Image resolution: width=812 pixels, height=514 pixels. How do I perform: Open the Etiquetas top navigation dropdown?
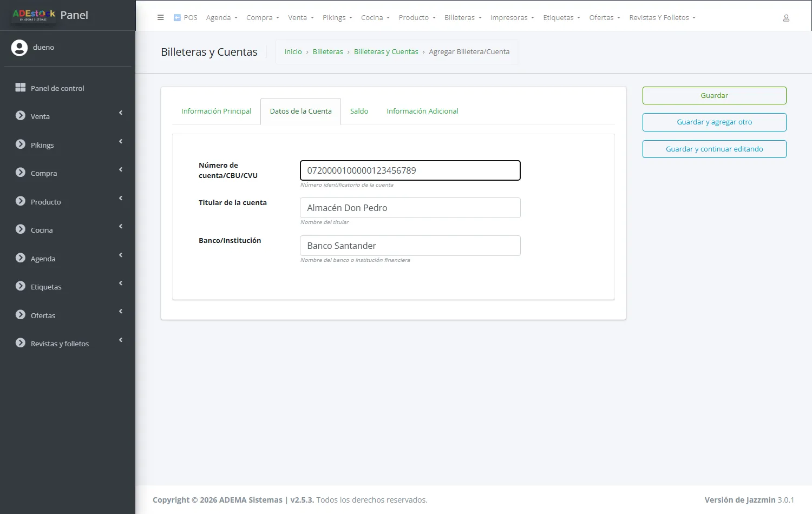pos(561,18)
